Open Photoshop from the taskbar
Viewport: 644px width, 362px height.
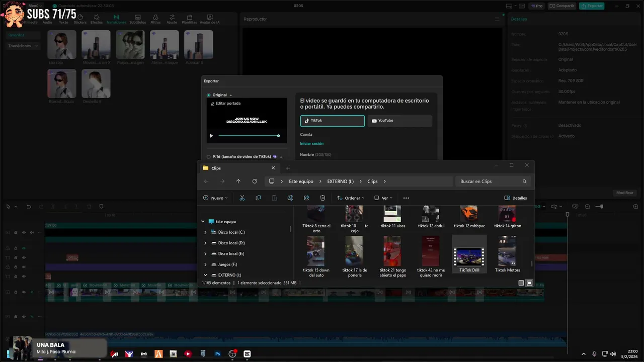pyautogui.click(x=218, y=354)
